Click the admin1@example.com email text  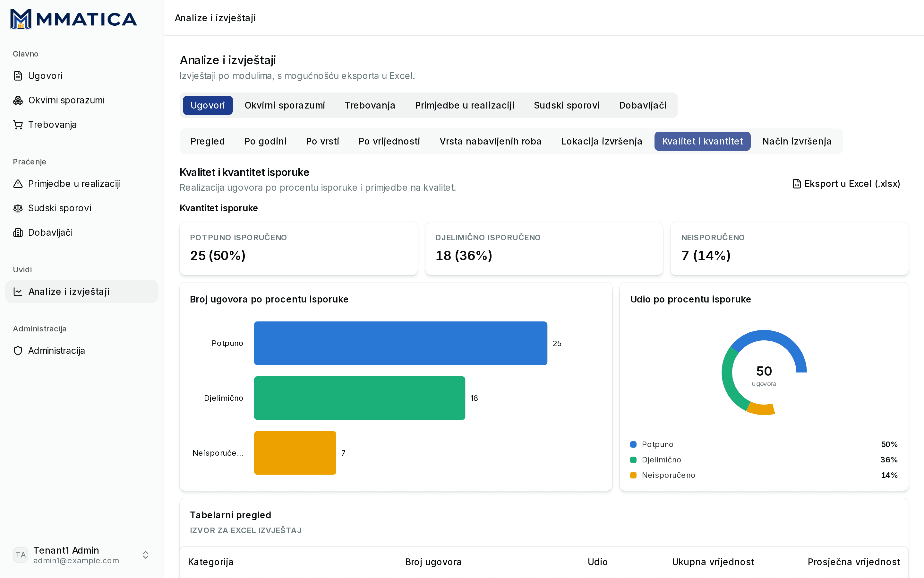point(76,561)
